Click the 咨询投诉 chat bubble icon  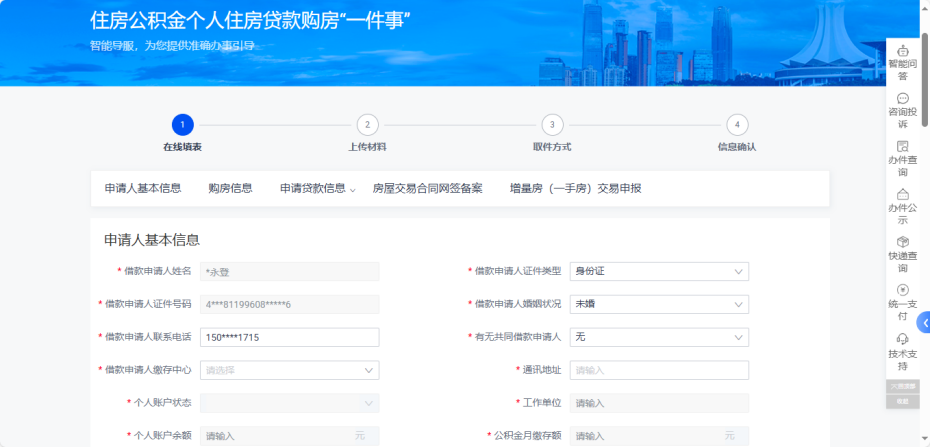tap(902, 99)
